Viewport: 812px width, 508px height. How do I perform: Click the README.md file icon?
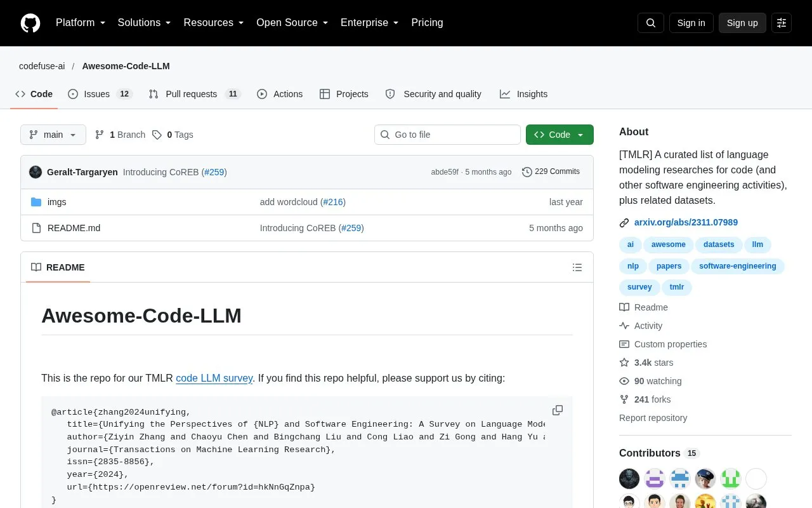(x=36, y=228)
